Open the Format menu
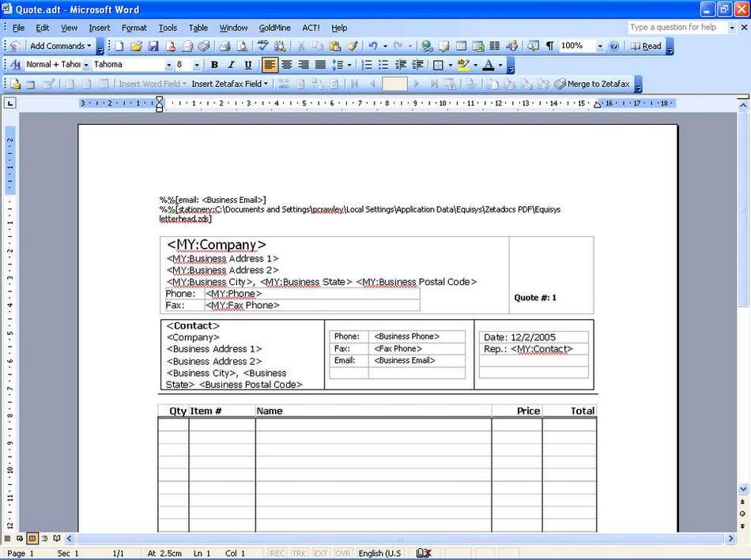 tap(134, 28)
